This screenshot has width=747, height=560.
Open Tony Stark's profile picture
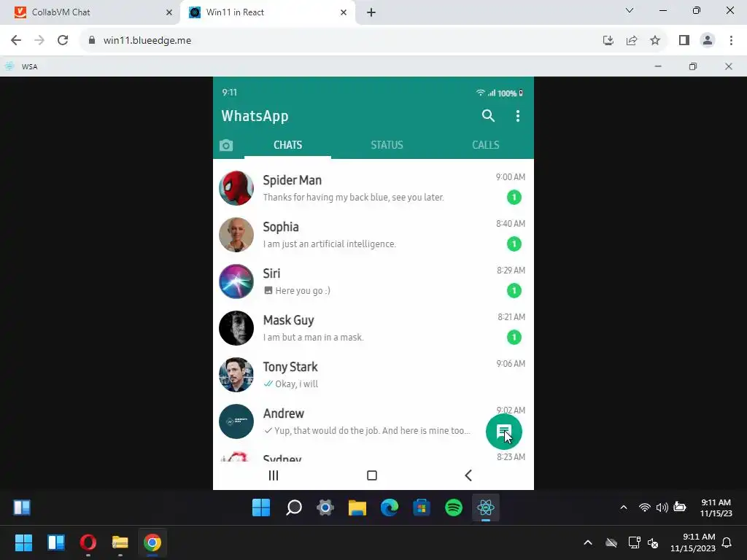[x=236, y=375]
